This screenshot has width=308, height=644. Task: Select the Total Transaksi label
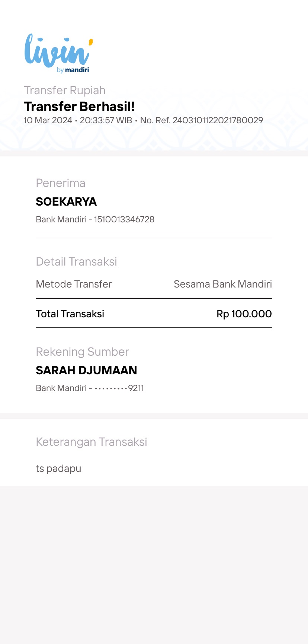[70, 314]
